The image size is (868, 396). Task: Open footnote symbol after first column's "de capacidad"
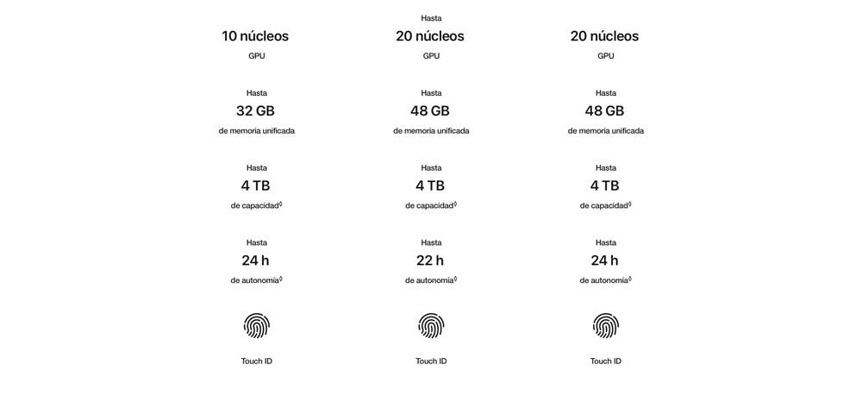pyautogui.click(x=281, y=204)
